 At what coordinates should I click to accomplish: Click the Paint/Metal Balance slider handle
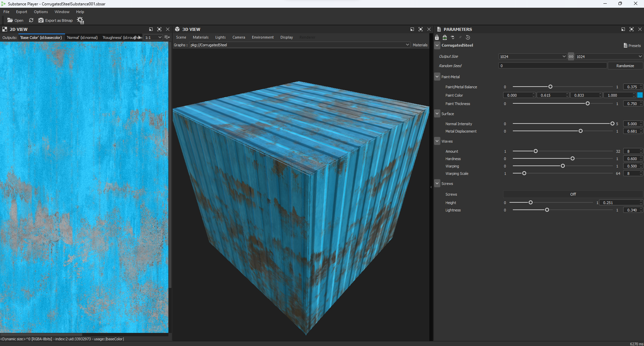pos(550,87)
